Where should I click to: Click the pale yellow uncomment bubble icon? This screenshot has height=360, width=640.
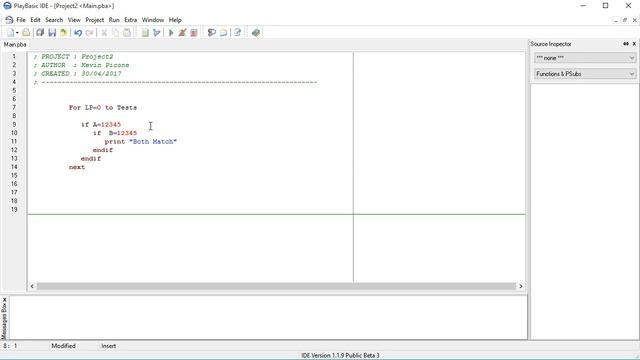[223, 33]
